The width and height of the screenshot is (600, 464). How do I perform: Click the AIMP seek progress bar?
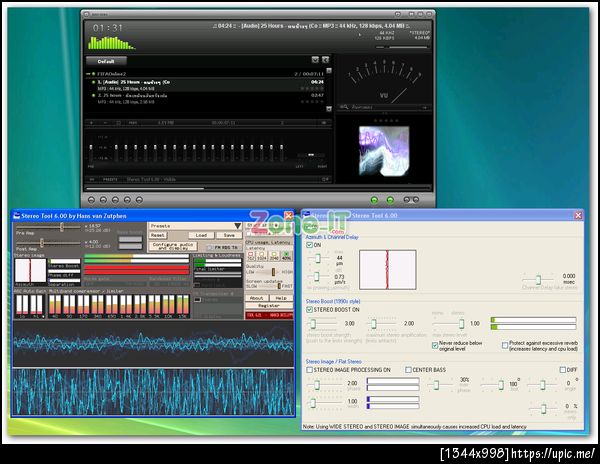pyautogui.click(x=258, y=188)
